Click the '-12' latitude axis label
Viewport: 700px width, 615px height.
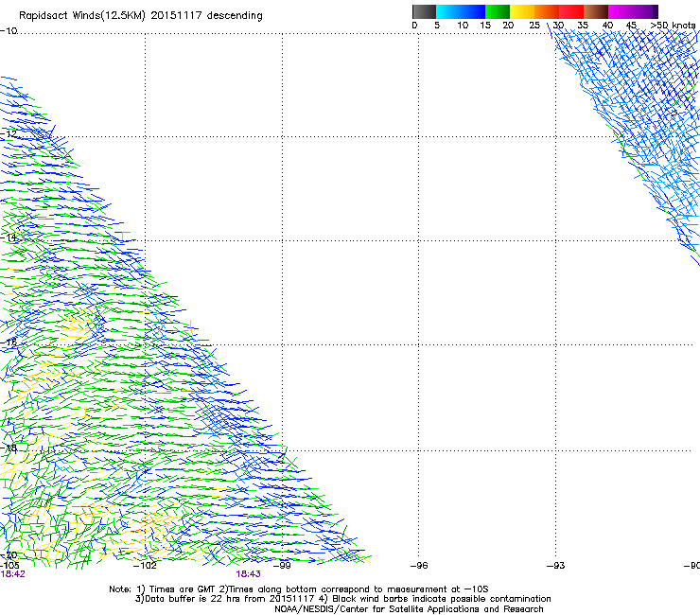pyautogui.click(x=9, y=133)
